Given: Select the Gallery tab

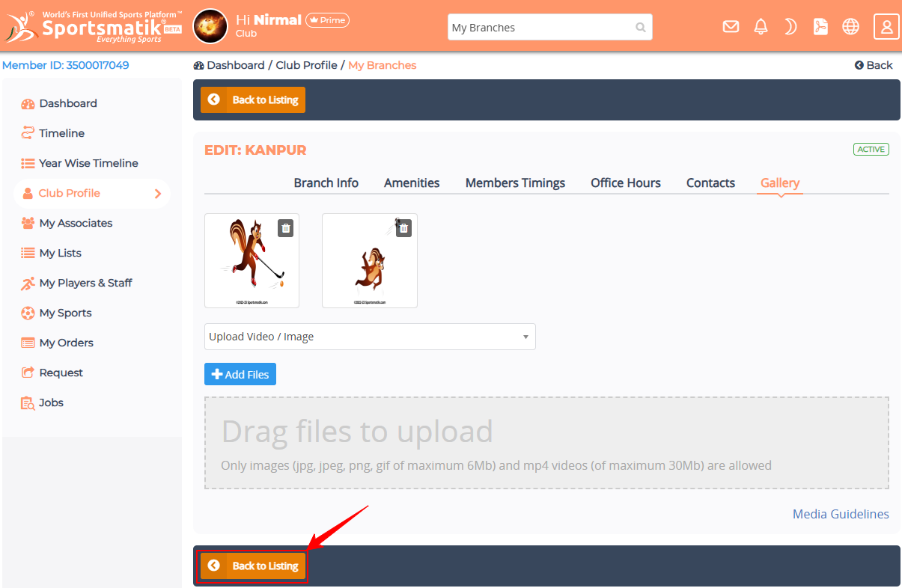Looking at the screenshot, I should pyautogui.click(x=780, y=183).
